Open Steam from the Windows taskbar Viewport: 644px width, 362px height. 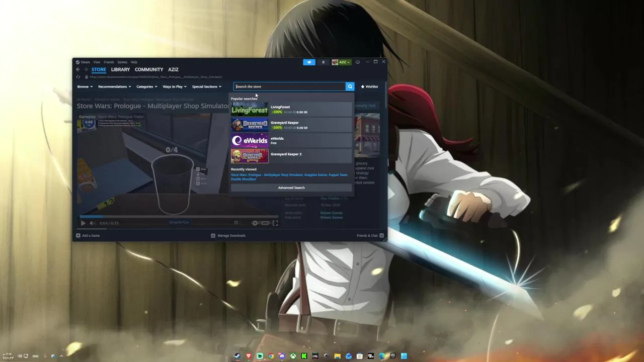coord(237,356)
